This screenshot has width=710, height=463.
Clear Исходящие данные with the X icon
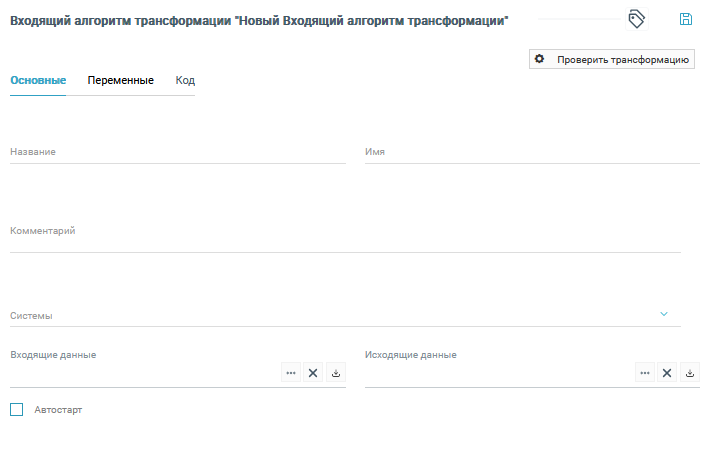(x=667, y=373)
